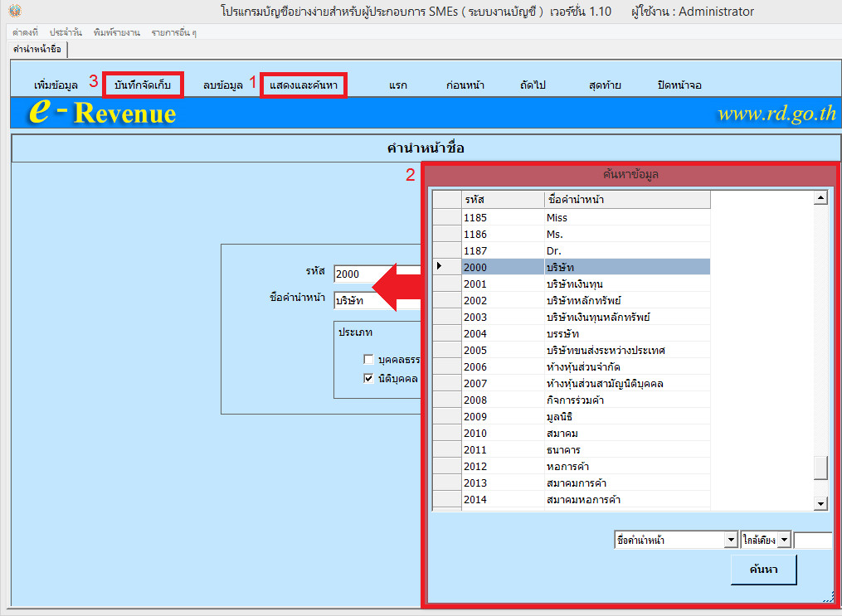842x616 pixels.
Task: Click the scroll-down arrow of the search list
Action: pyautogui.click(x=820, y=503)
